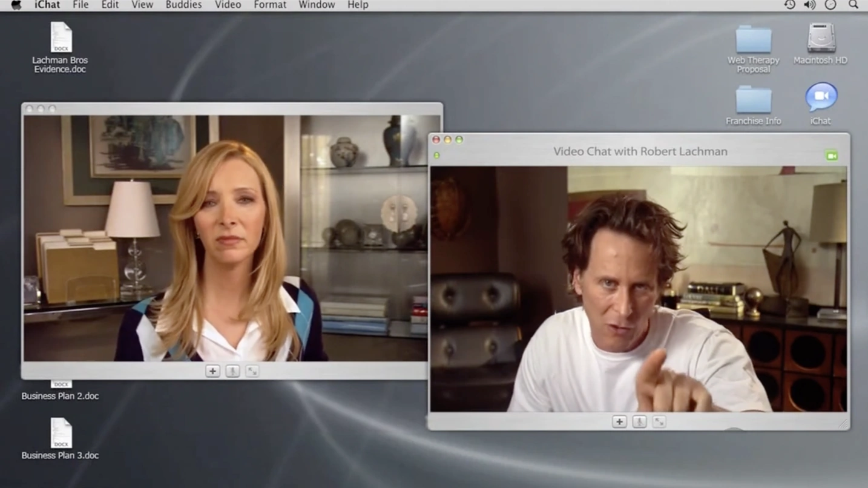Select the Web Therapy Proposal folder
The image size is (868, 488).
[x=754, y=49]
